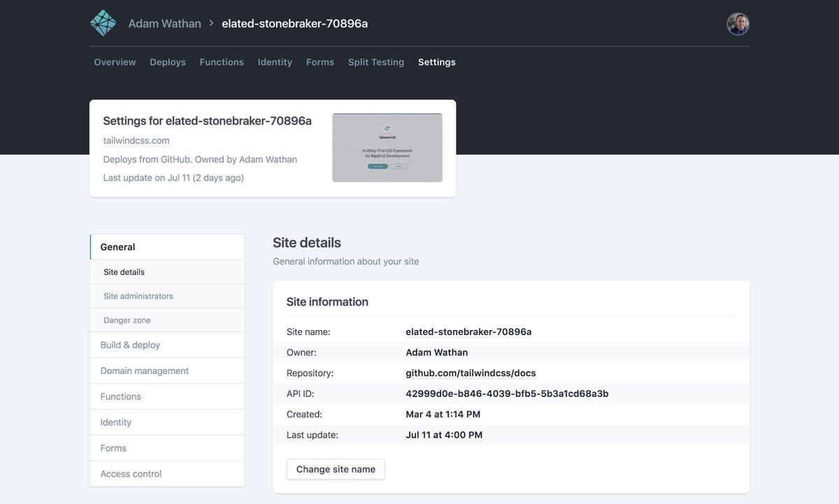Select General in the settings sidebar

pos(168,247)
